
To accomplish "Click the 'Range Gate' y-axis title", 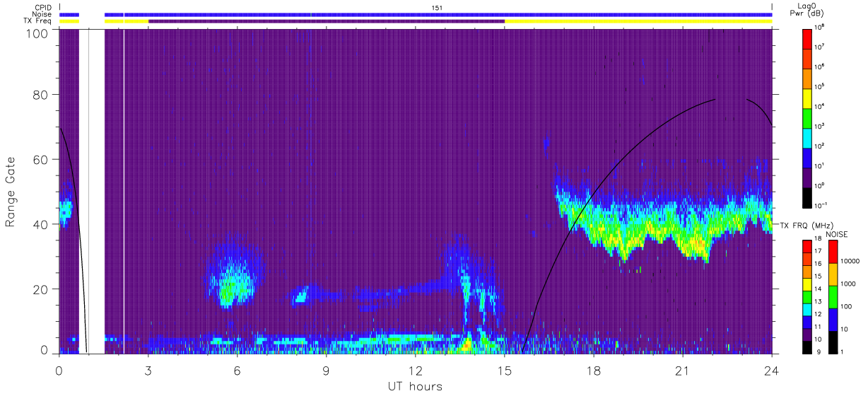I will point(10,192).
